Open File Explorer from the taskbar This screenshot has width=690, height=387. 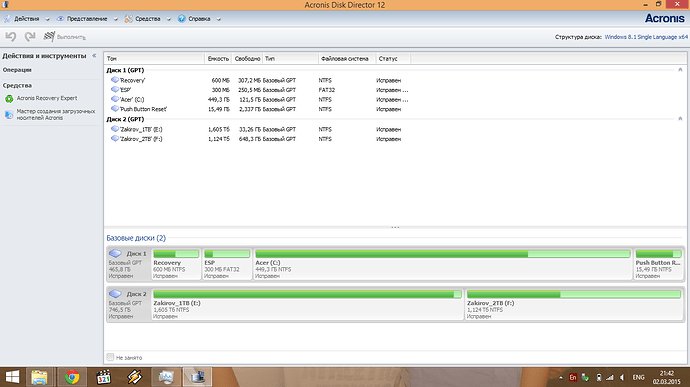(x=40, y=377)
